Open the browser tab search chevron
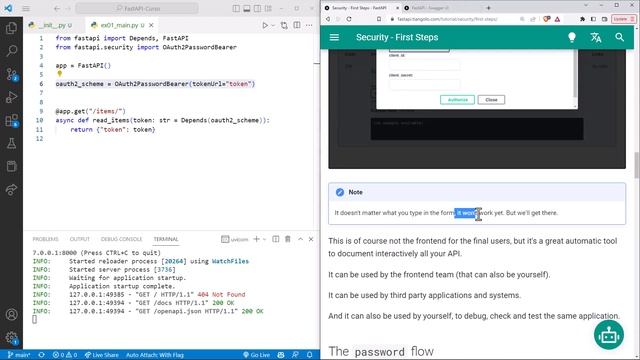 [x=586, y=5]
